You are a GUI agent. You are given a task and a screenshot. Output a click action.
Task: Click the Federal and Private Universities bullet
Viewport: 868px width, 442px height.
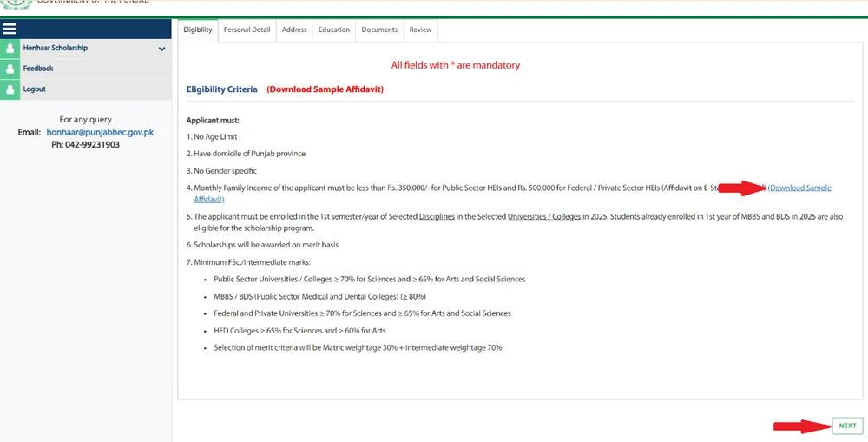coord(362,313)
